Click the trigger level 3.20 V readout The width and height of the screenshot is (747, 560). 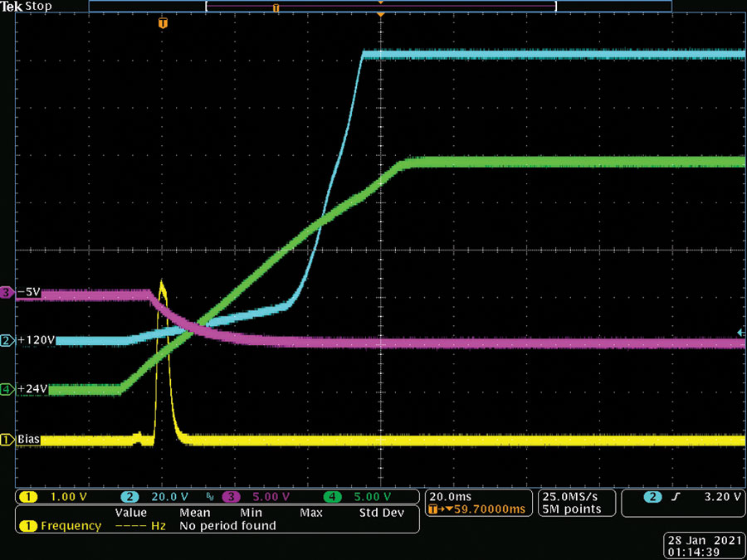pyautogui.click(x=723, y=497)
